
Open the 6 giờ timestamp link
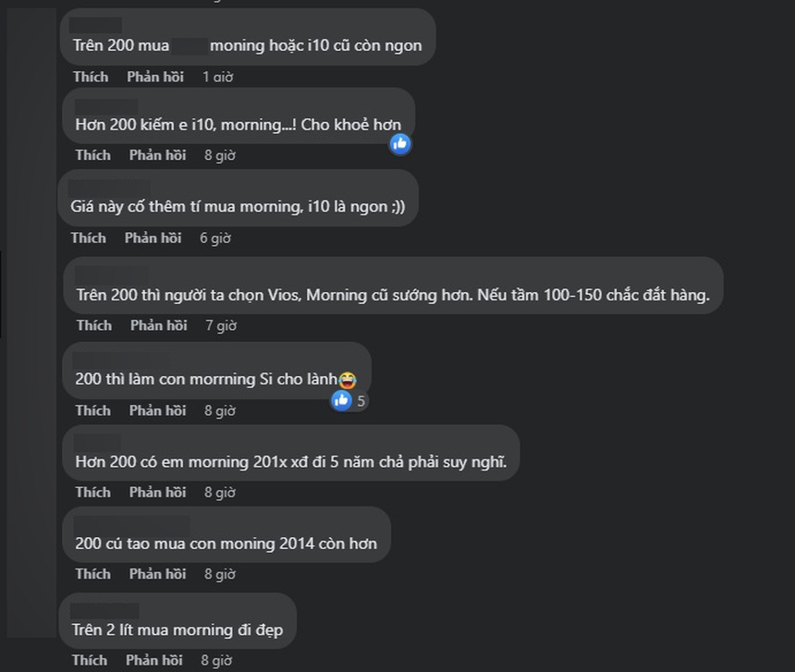(x=214, y=238)
